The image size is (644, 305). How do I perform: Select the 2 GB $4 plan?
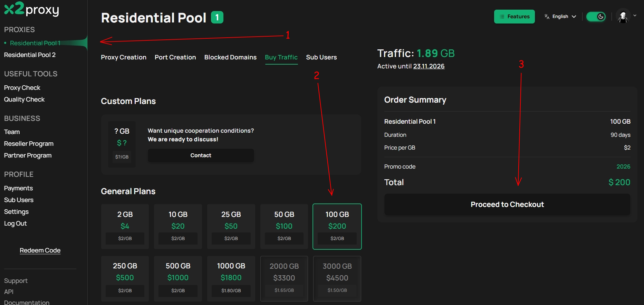(125, 227)
